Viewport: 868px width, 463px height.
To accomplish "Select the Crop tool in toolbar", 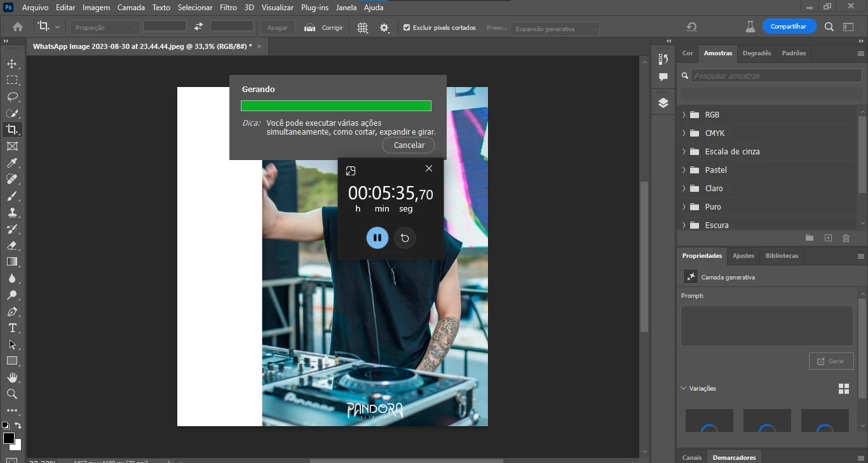I will click(x=11, y=130).
